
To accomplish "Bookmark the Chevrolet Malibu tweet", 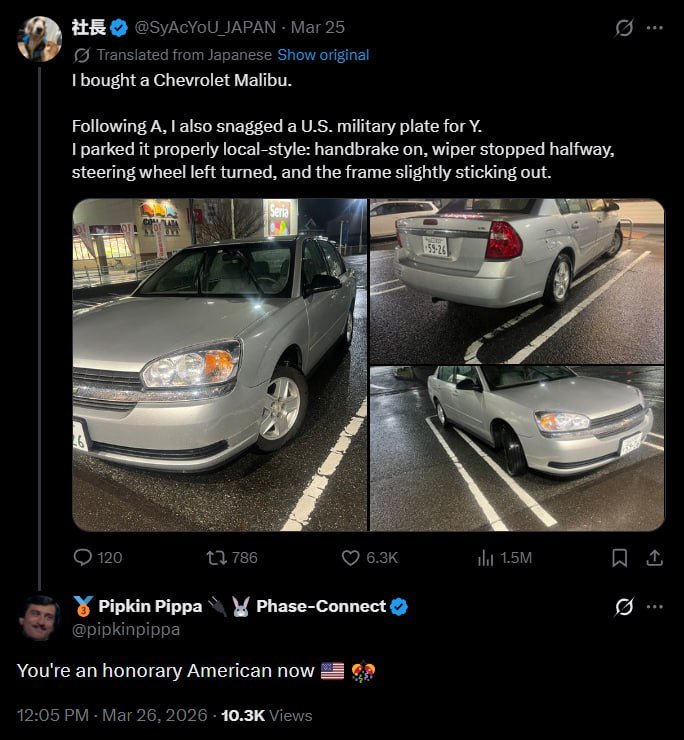I will pyautogui.click(x=620, y=557).
